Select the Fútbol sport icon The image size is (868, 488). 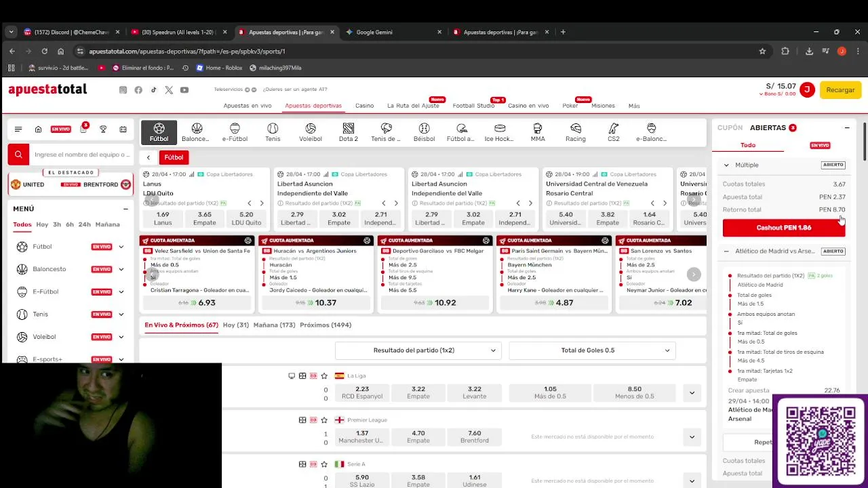(159, 132)
